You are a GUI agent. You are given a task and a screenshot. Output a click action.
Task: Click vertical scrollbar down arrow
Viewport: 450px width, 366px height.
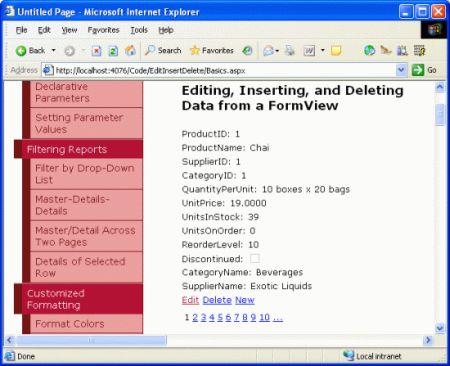point(440,328)
